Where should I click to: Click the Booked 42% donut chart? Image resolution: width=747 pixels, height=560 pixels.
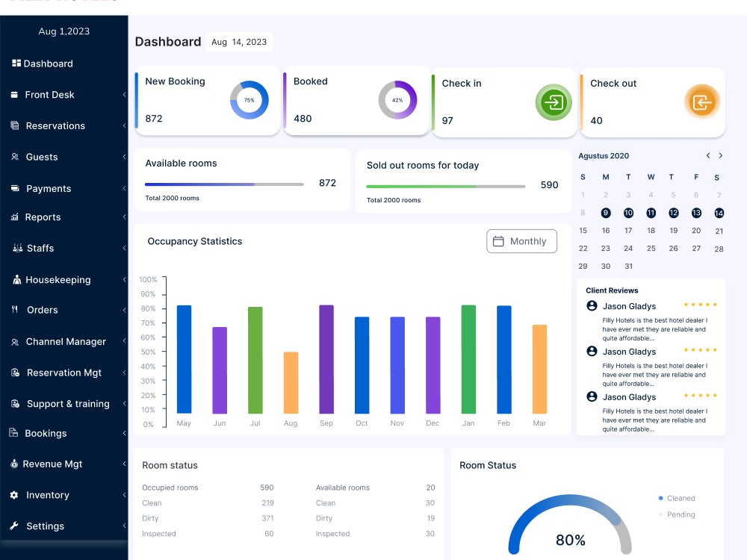click(x=398, y=100)
